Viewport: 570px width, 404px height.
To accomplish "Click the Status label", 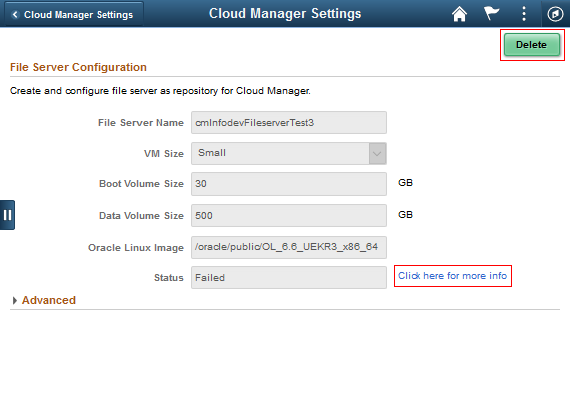I will [x=169, y=278].
